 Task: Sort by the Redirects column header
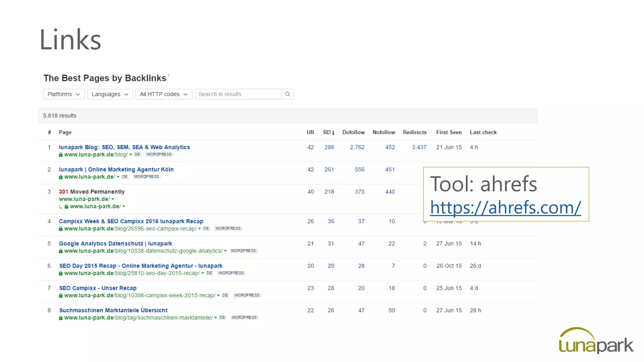(x=415, y=132)
